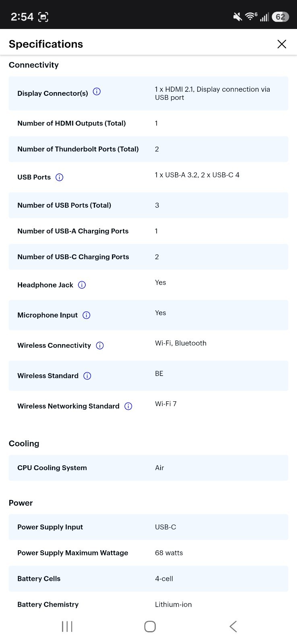Tap the info icon next to USB Ports
Viewport: 297px width, 644px height.
point(59,178)
